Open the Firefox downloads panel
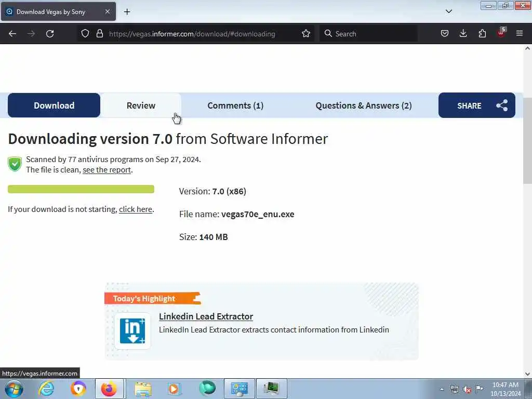Screen dimensions: 532x399 [x=463, y=34]
